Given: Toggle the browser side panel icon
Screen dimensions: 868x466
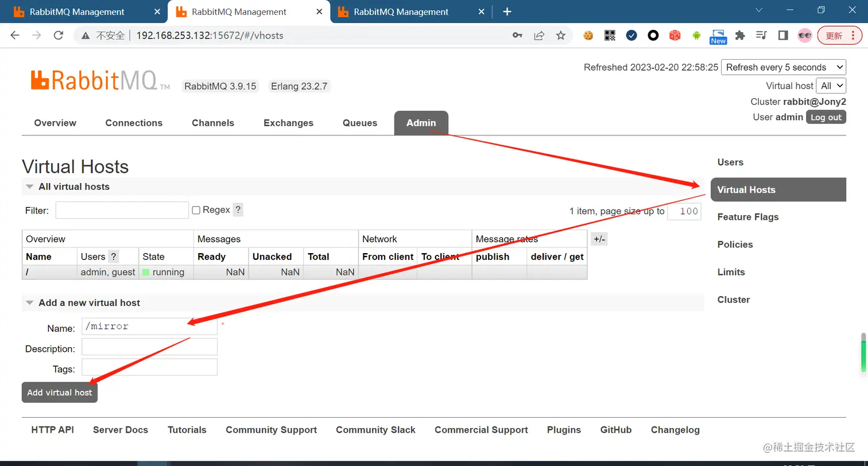Looking at the screenshot, I should (x=783, y=35).
